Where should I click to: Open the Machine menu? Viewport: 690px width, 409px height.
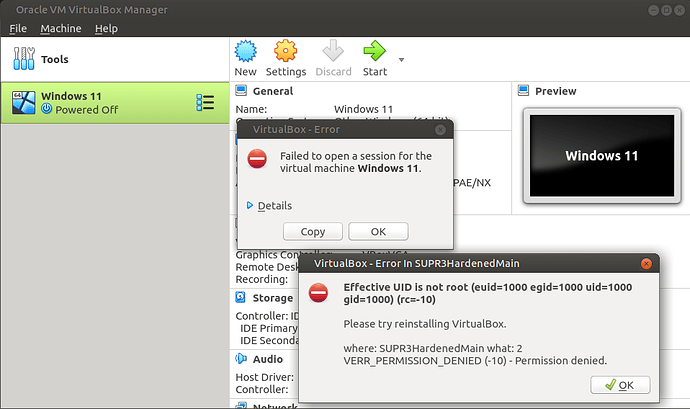pyautogui.click(x=61, y=29)
